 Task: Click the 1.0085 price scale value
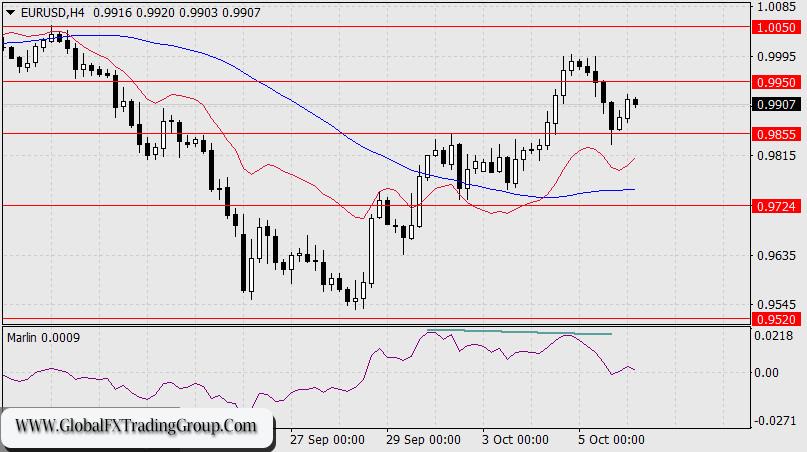777,7
